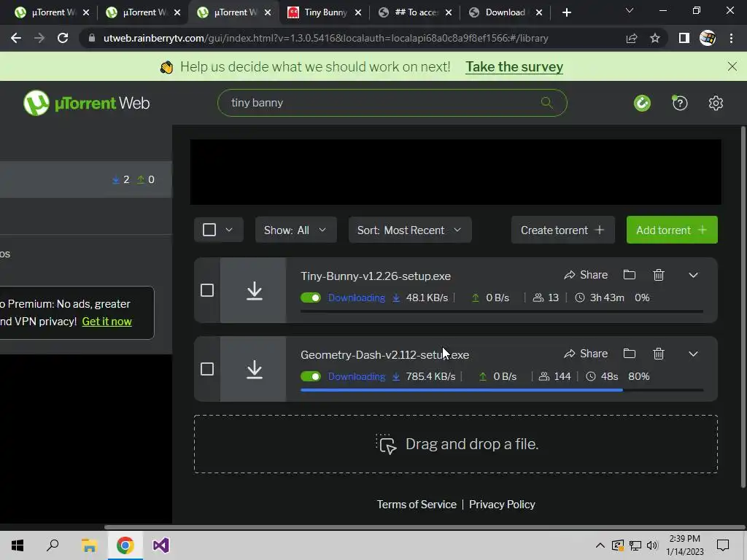Screen dimensions: 747x560
Task: Click the Create torrent button
Action: [x=562, y=230]
